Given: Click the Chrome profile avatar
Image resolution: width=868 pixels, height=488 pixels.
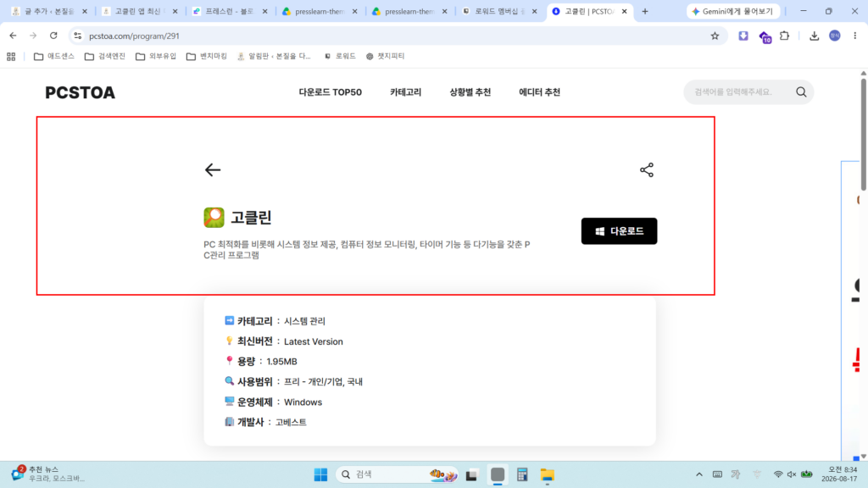Looking at the screenshot, I should pos(835,36).
